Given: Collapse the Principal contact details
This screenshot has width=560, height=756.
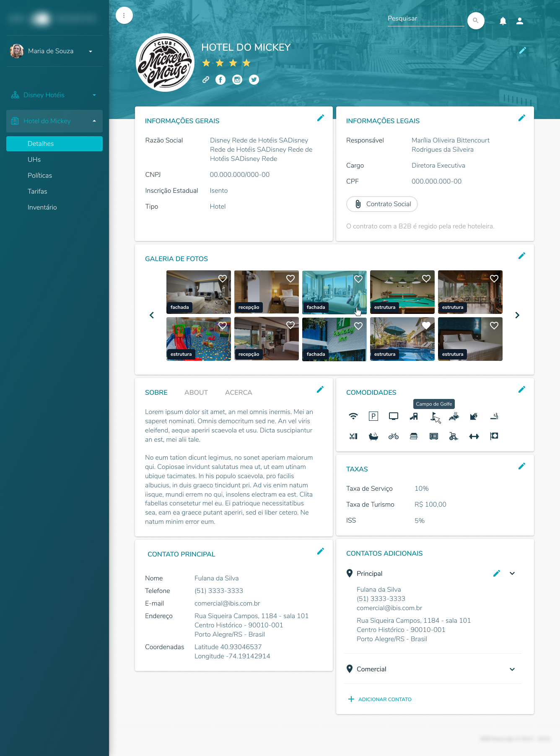Looking at the screenshot, I should click(512, 573).
